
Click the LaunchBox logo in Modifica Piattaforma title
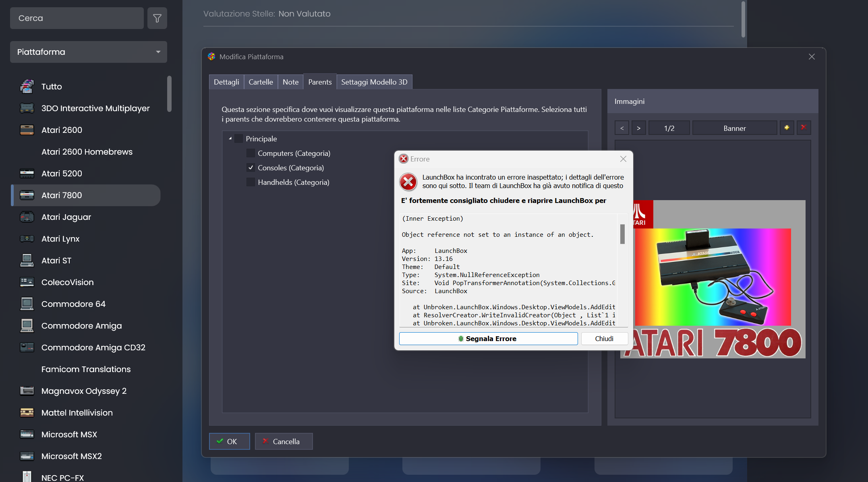211,57
